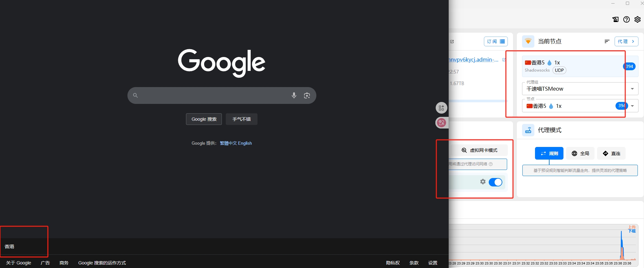Click the router icon beside 代理模式
The image size is (644, 268).
pyautogui.click(x=528, y=130)
